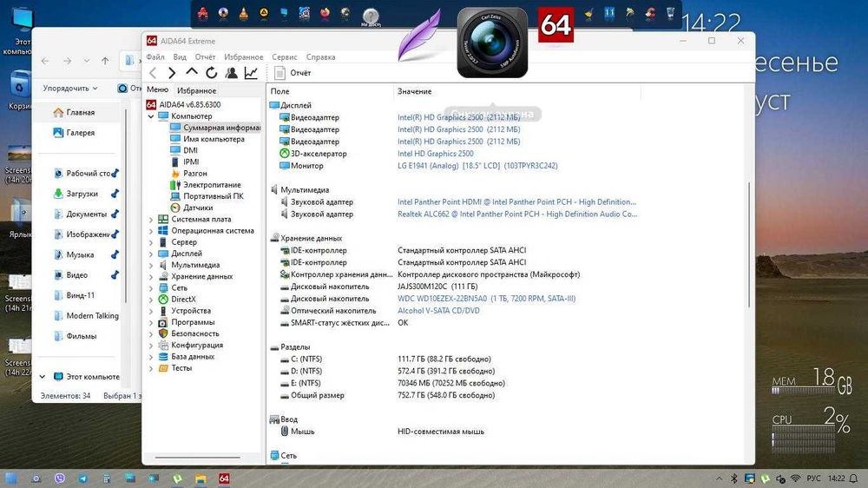Open the Сервис menu

tap(285, 57)
